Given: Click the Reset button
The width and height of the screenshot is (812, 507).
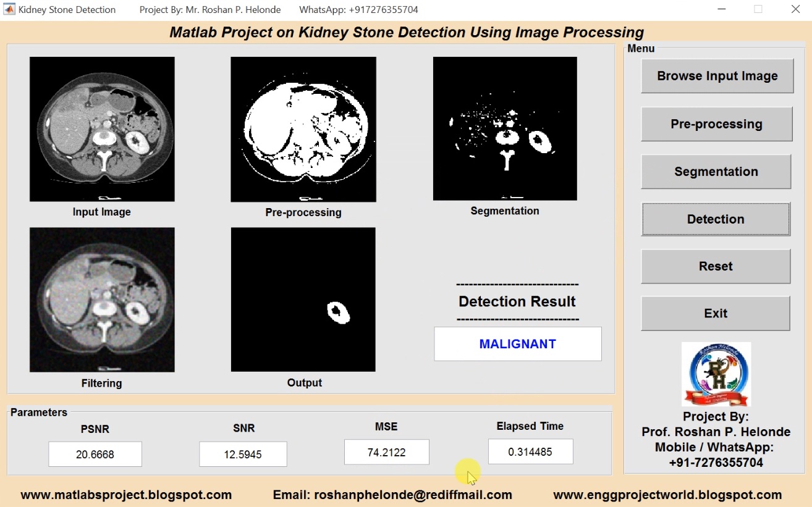Looking at the screenshot, I should [716, 266].
